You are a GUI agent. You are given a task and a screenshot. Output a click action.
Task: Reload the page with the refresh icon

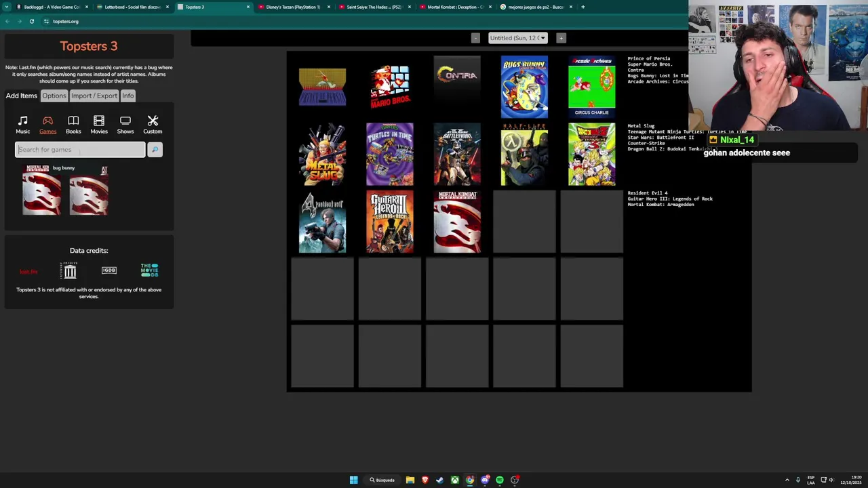coord(31,21)
